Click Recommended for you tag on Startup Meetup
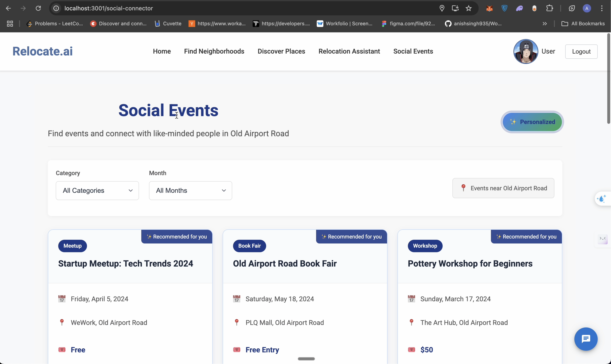The image size is (611, 364). click(177, 237)
